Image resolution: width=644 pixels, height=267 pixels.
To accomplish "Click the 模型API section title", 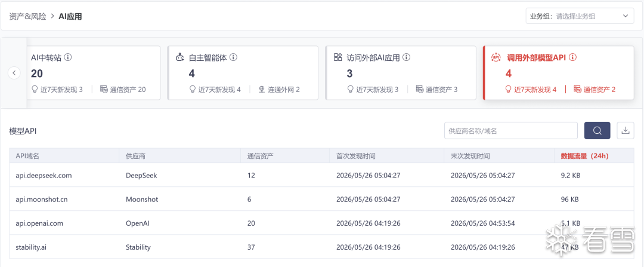I will click(23, 131).
